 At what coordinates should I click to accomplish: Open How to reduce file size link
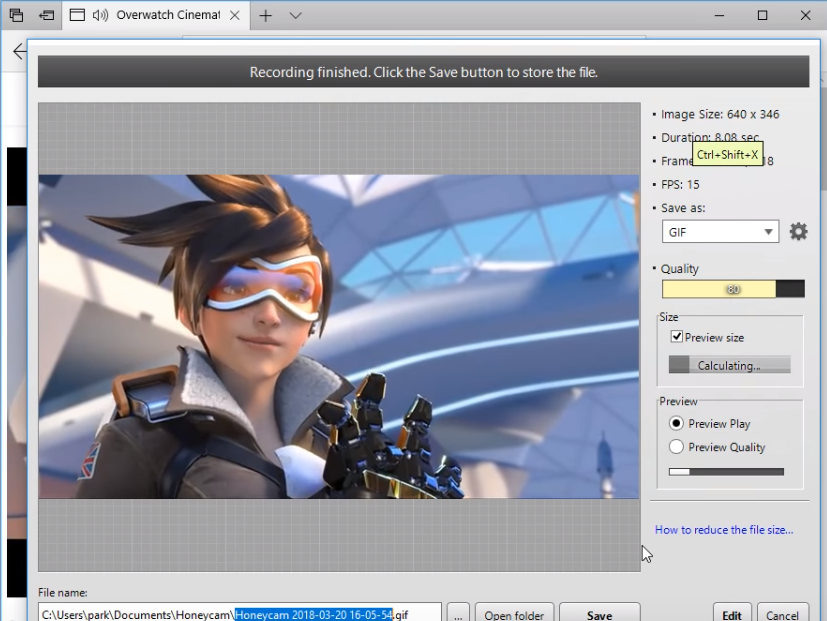pyautogui.click(x=724, y=530)
